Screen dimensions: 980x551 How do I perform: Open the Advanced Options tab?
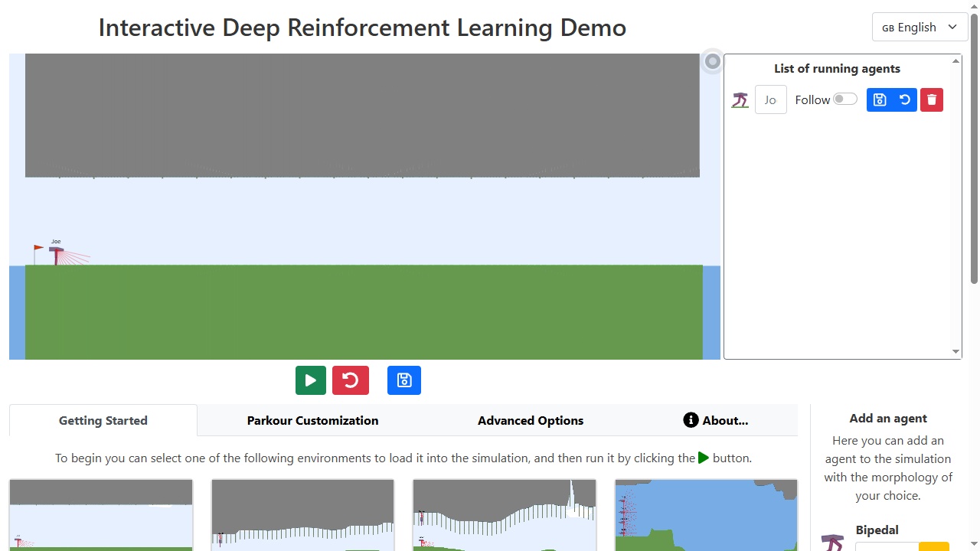pos(531,420)
